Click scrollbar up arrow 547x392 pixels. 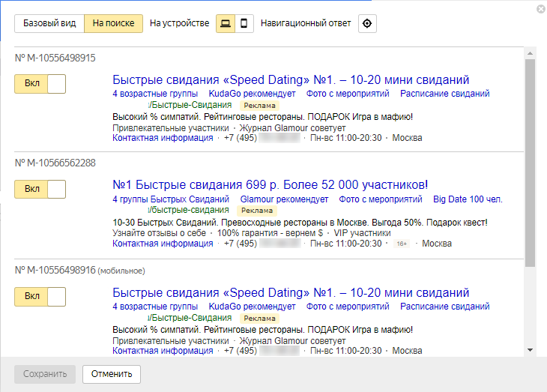pyautogui.click(x=530, y=53)
